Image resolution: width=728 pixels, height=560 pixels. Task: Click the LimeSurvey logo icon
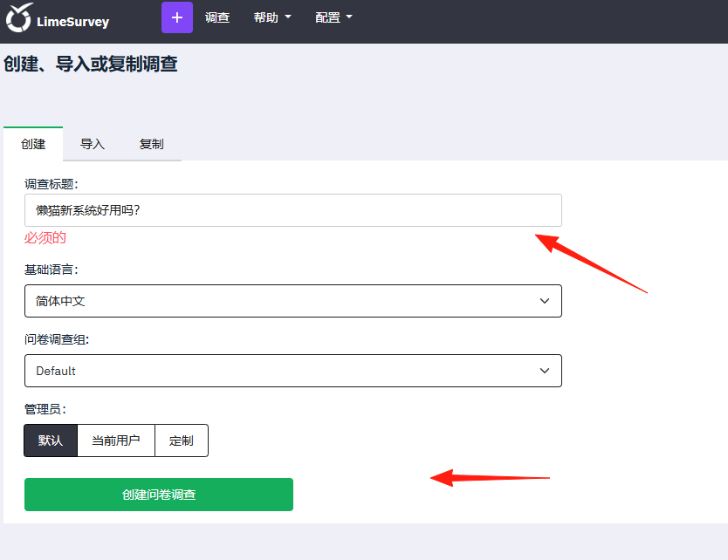tap(19, 18)
